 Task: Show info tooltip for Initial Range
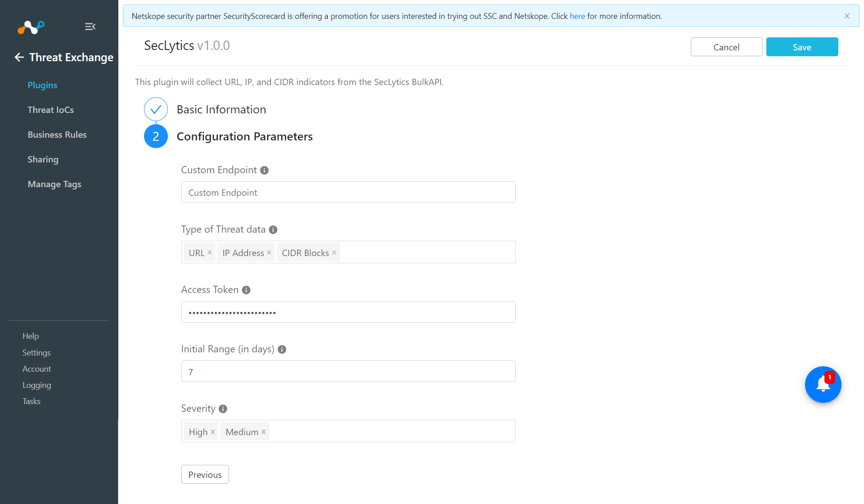[282, 349]
